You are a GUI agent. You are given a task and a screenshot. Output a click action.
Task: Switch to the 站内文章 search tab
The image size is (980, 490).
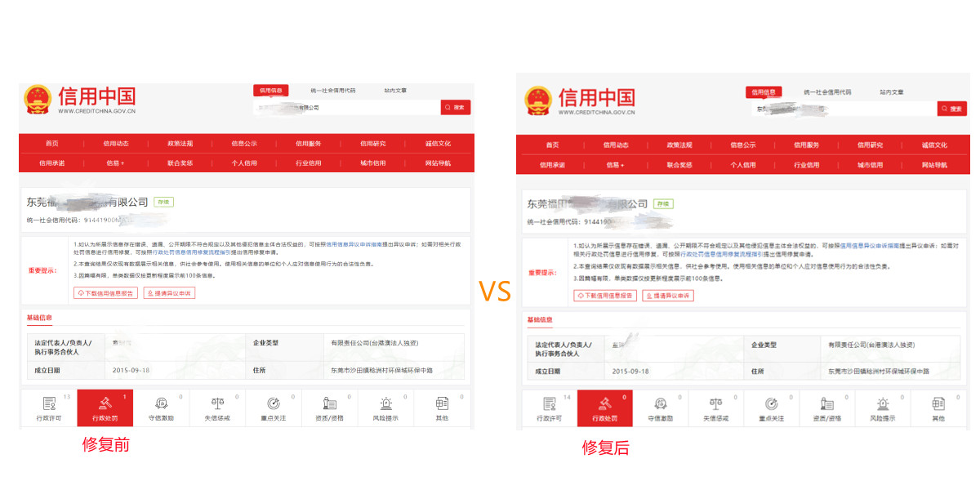(x=398, y=91)
